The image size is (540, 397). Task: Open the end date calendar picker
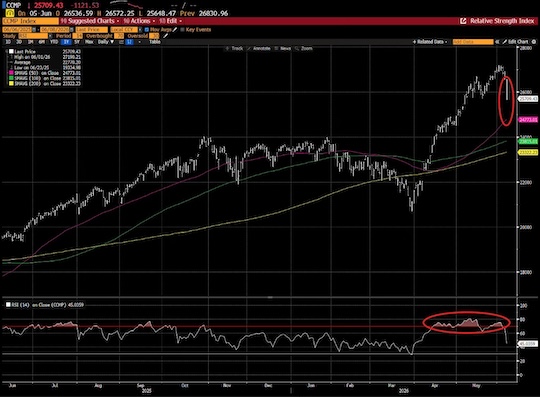click(72, 30)
